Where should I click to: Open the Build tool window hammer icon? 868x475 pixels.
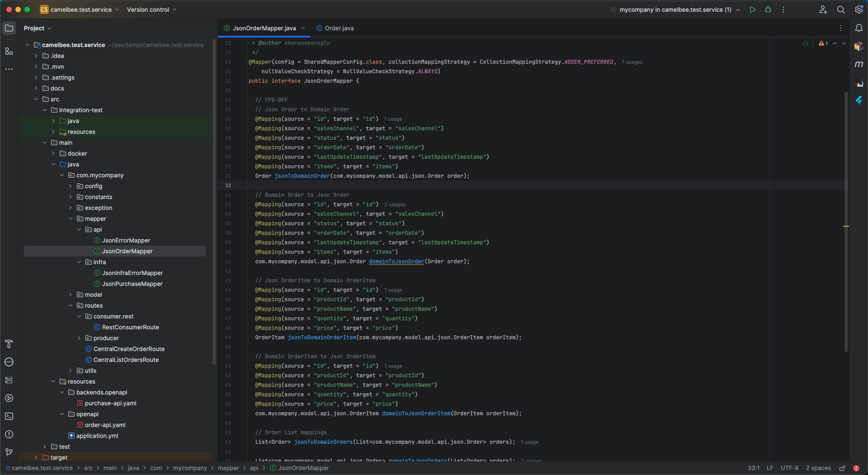9,344
